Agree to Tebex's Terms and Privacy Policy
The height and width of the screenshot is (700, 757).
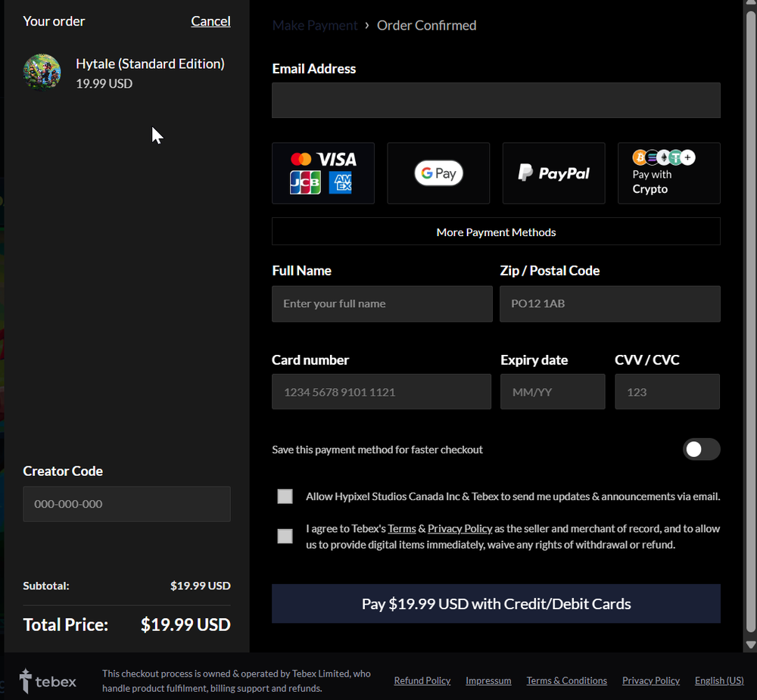click(x=285, y=536)
